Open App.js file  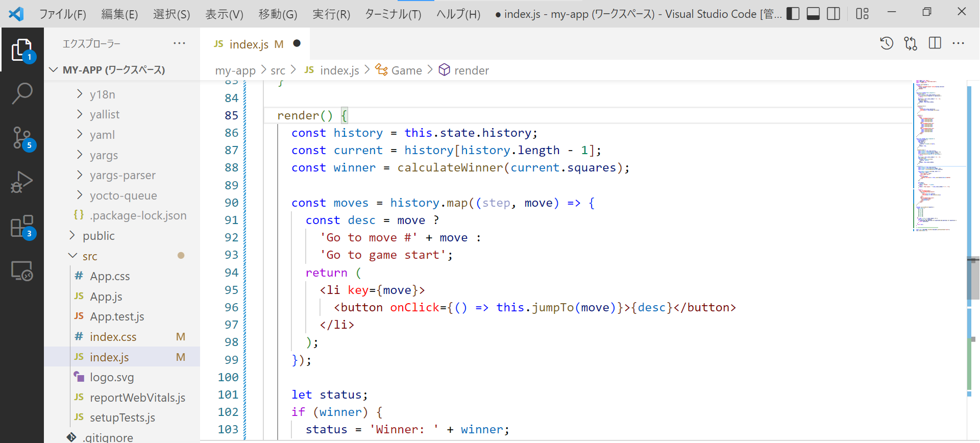pyautogui.click(x=122, y=297)
